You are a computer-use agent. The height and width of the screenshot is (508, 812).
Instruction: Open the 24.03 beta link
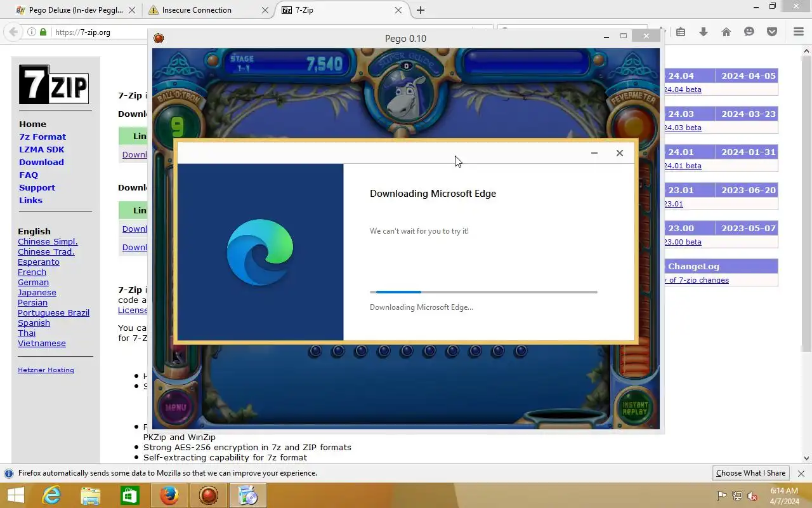coord(683,128)
